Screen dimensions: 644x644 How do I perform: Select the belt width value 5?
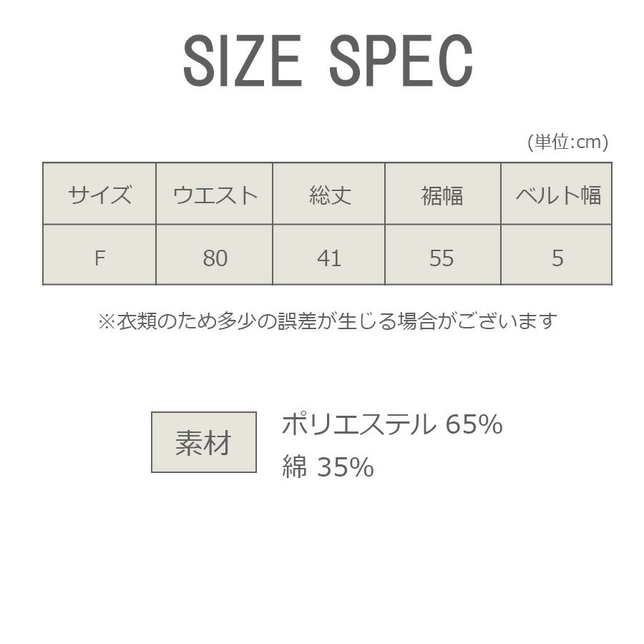557,258
